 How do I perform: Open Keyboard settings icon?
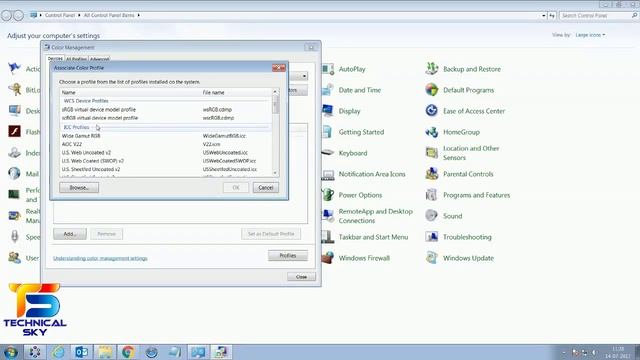coord(328,153)
